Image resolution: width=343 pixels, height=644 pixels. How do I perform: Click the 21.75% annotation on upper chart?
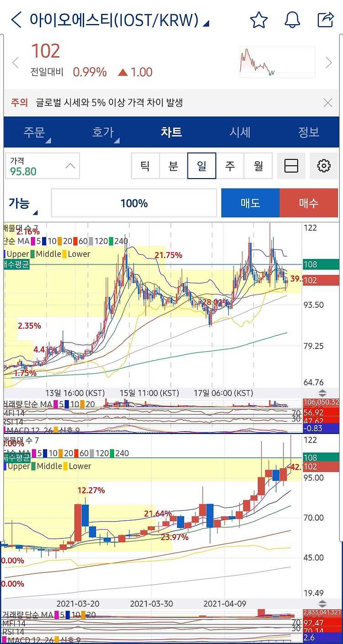coord(168,255)
